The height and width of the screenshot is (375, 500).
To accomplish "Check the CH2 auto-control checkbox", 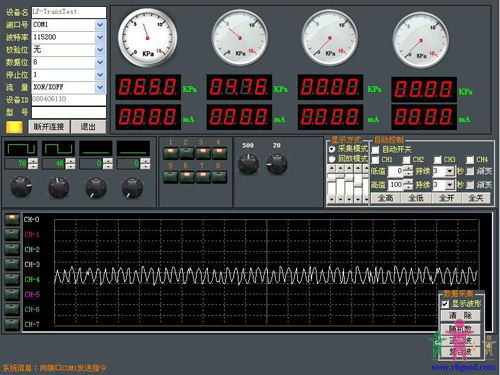I will [x=407, y=160].
